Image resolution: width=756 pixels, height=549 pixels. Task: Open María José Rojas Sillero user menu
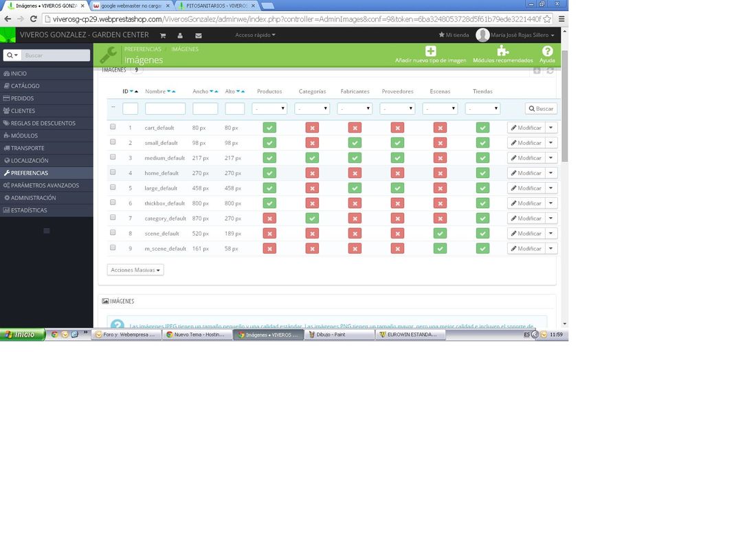pyautogui.click(x=515, y=35)
